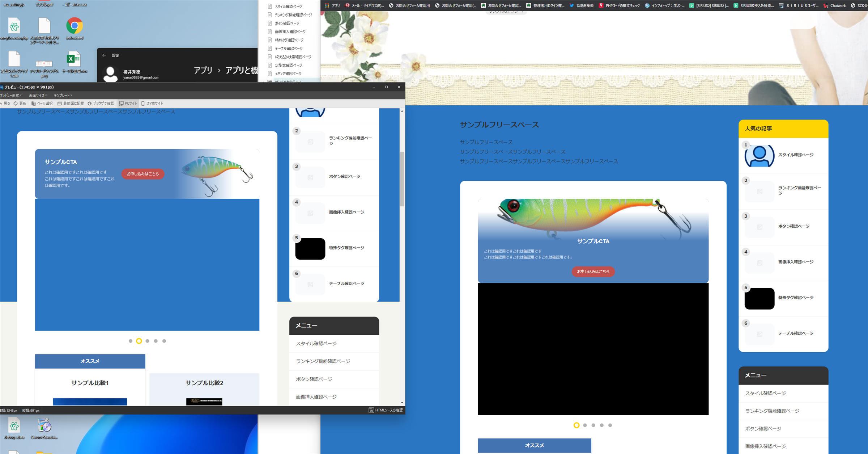The height and width of the screenshot is (454, 868).
Task: Click the サンプル比較2 column in preview window
Action: pos(204,389)
